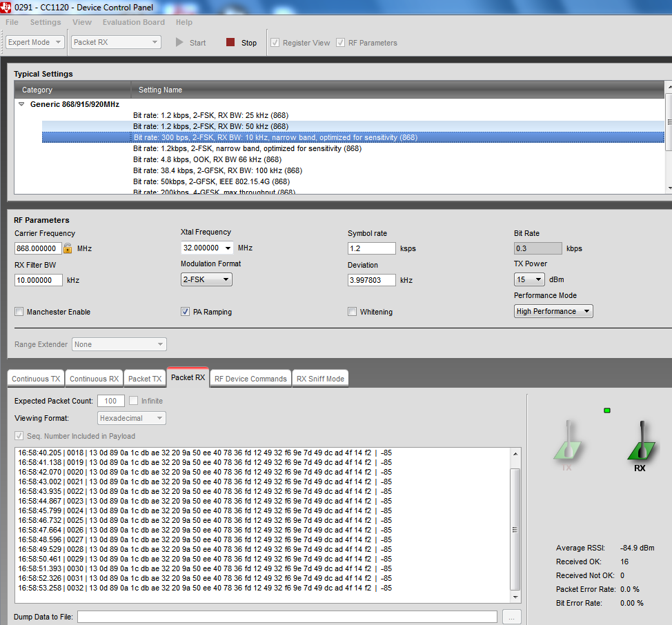672x625 pixels.
Task: Toggle the RF Parameters checkbox in toolbar
Action: (340, 42)
